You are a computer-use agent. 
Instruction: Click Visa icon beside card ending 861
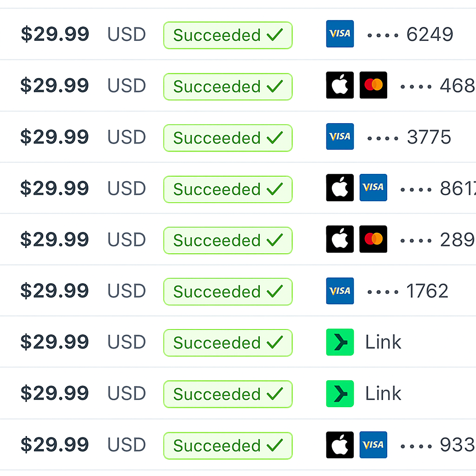click(x=373, y=188)
